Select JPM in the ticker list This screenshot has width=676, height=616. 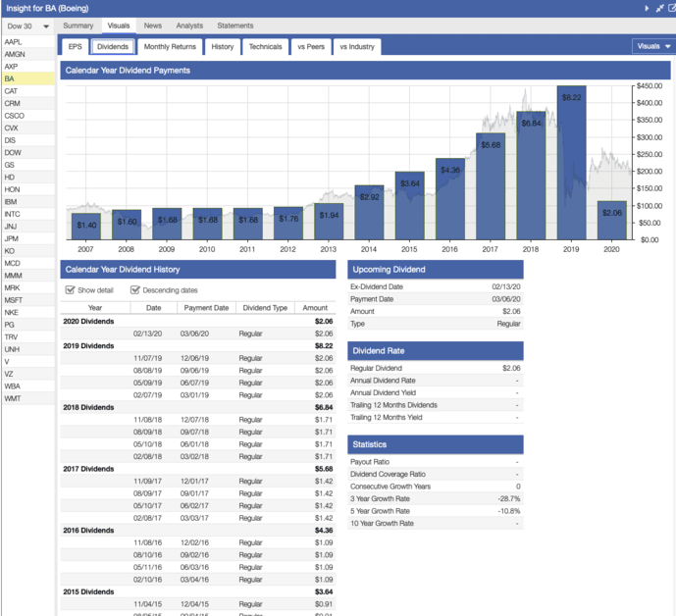click(28, 238)
